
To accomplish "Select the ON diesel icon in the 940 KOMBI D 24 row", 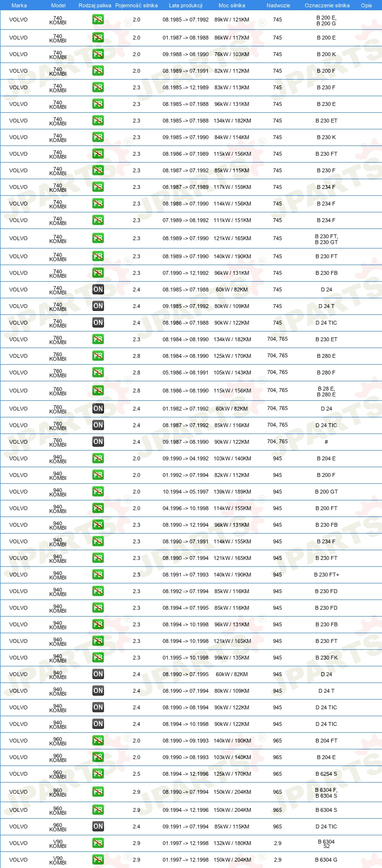I will pyautogui.click(x=98, y=674).
